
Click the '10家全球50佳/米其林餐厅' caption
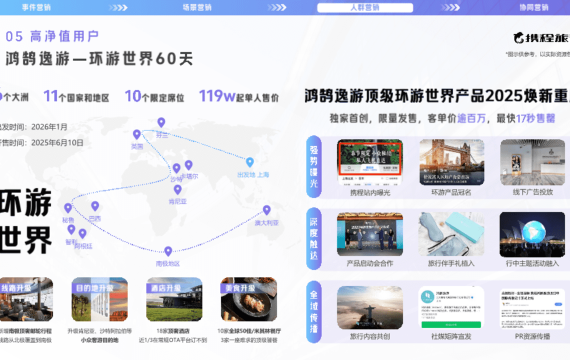(249, 331)
